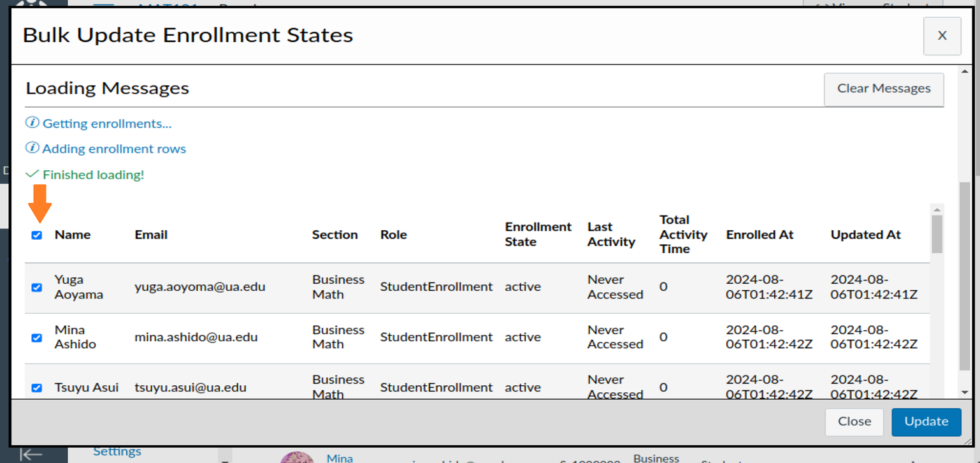Screen dimensions: 980x463
Task: Deselect Yuga Aoyama's row checkbox
Action: [37, 288]
